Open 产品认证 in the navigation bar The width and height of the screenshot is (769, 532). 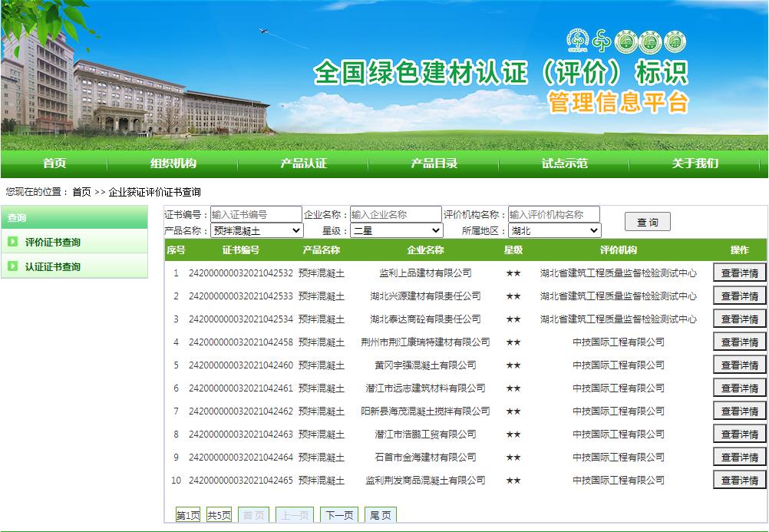tap(303, 164)
